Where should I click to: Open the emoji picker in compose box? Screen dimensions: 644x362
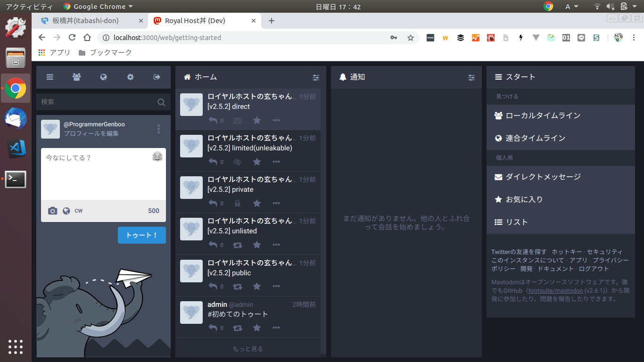pos(157,157)
